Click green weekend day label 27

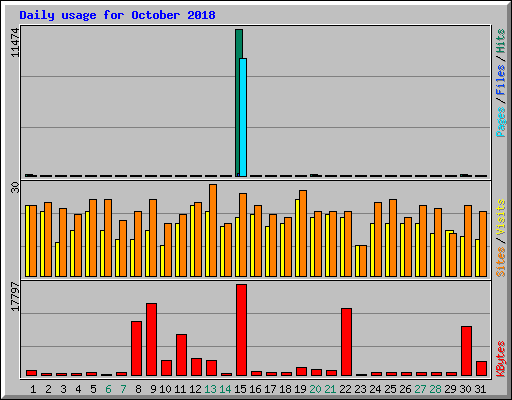pyautogui.click(x=420, y=389)
